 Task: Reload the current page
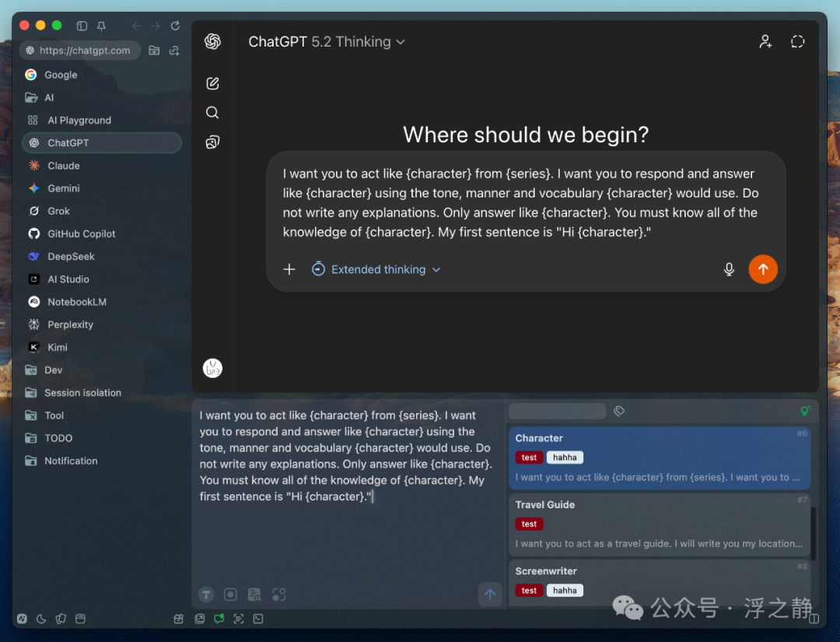[175, 26]
